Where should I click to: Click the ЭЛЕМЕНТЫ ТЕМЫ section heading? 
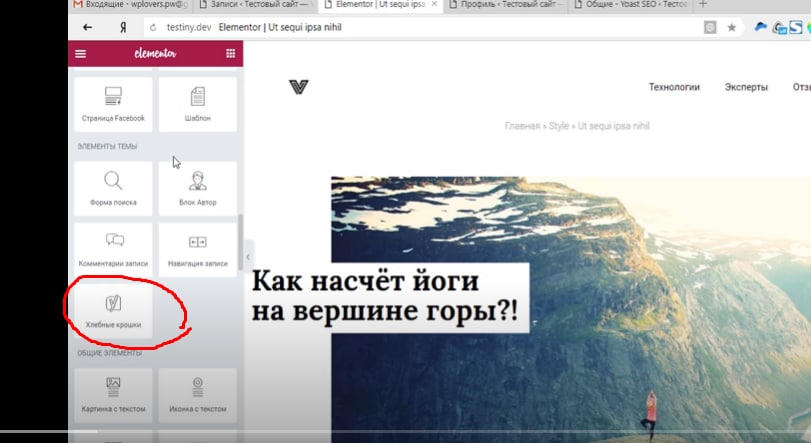point(107,147)
